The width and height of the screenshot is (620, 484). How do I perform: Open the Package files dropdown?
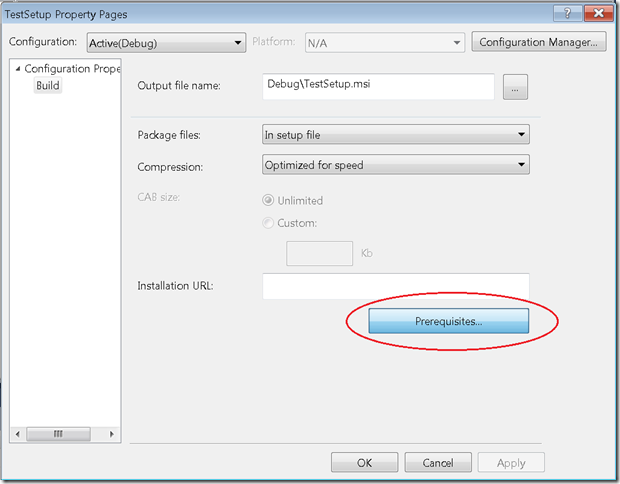pos(396,134)
